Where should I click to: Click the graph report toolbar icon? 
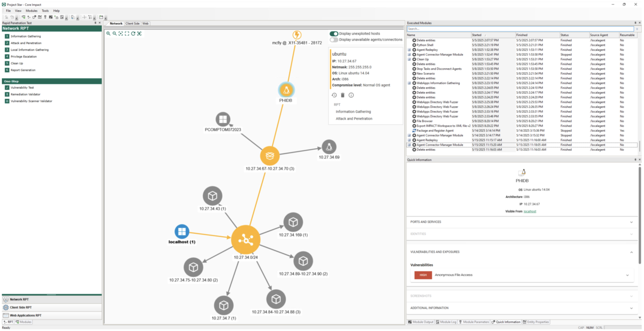tap(62, 17)
